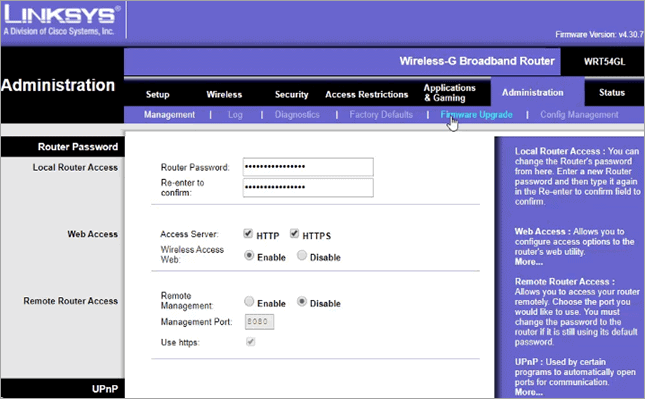Open the Status tab

point(612,92)
